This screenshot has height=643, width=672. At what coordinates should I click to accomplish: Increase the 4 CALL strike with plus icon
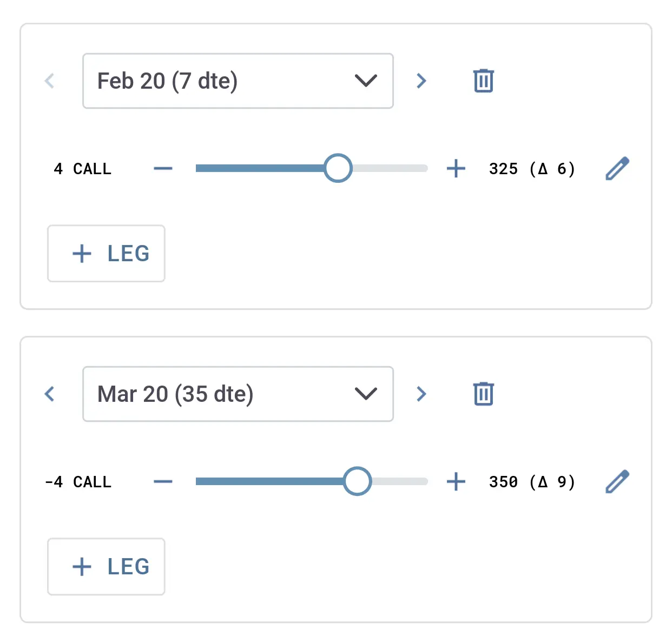pyautogui.click(x=456, y=168)
